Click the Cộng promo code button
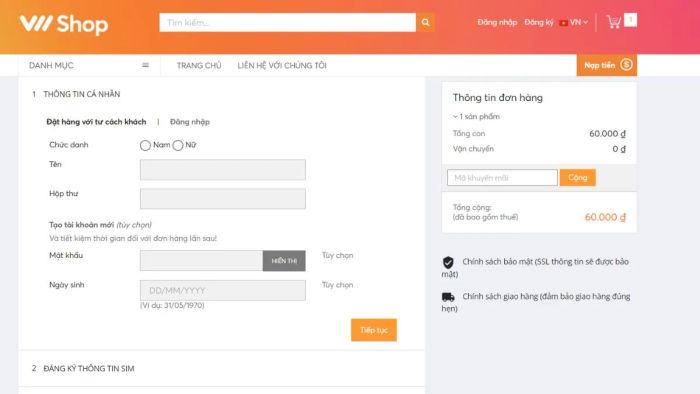The width and height of the screenshot is (700, 394). [x=578, y=178]
